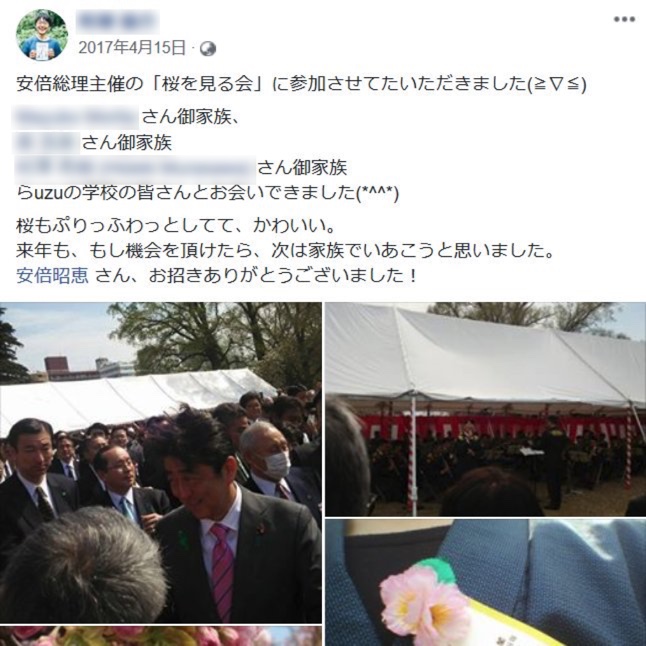Viewport: 646px width, 646px height.
Task: Follow the 安倍昭恵 tagged name link
Action: [52, 275]
